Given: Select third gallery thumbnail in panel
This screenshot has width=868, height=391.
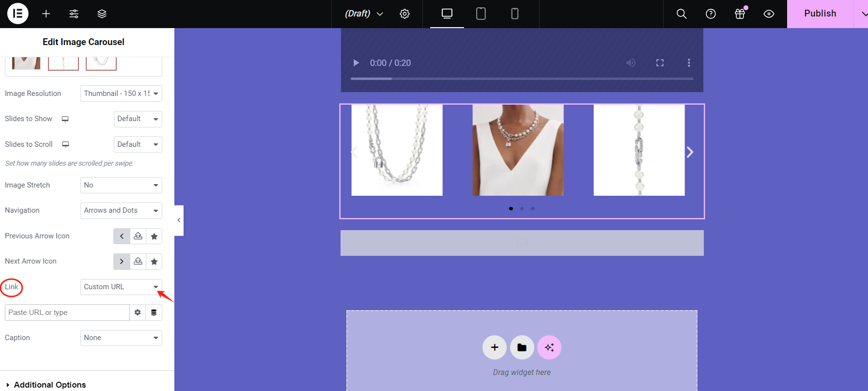Looking at the screenshot, I should point(101,63).
